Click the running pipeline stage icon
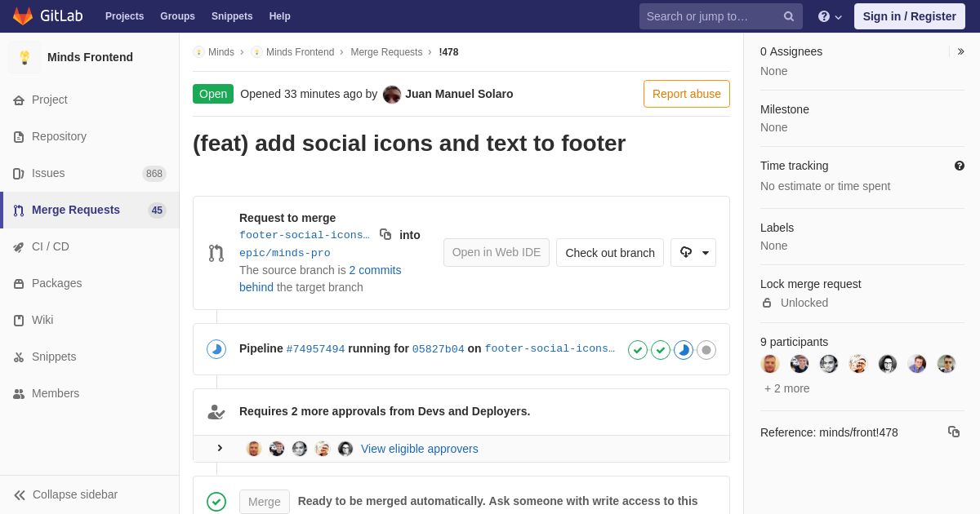 (684, 350)
